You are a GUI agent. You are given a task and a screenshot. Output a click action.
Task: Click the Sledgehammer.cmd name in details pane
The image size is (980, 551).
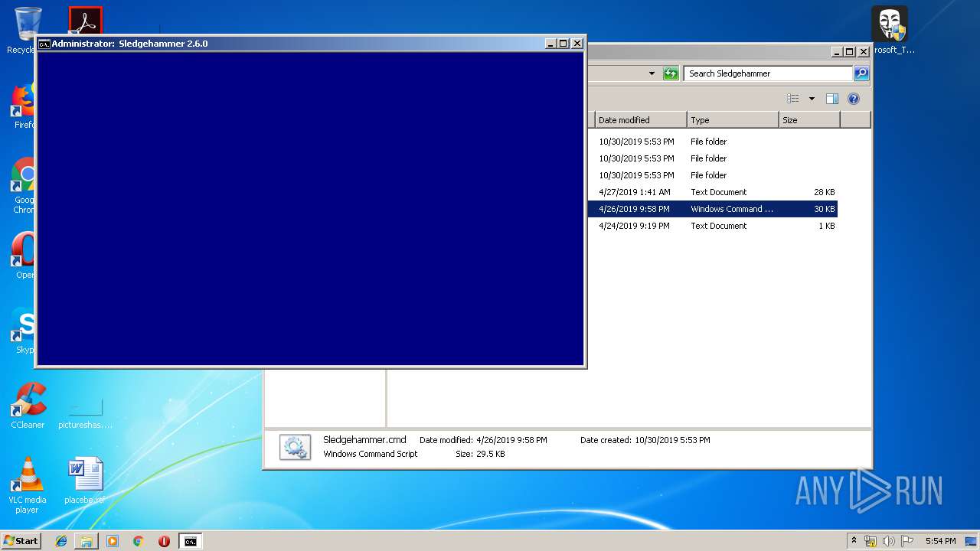tap(364, 440)
